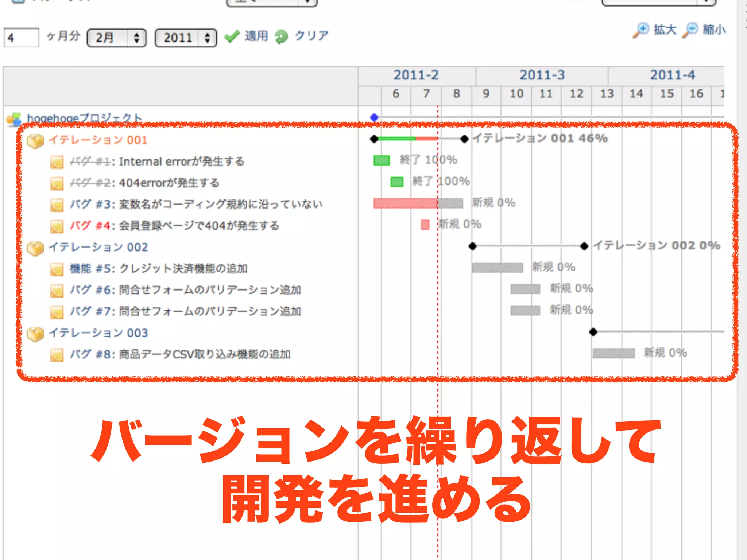This screenshot has height=560, width=747.
Task: Click イテレーション 002 start diamond marker
Action: coord(473,246)
